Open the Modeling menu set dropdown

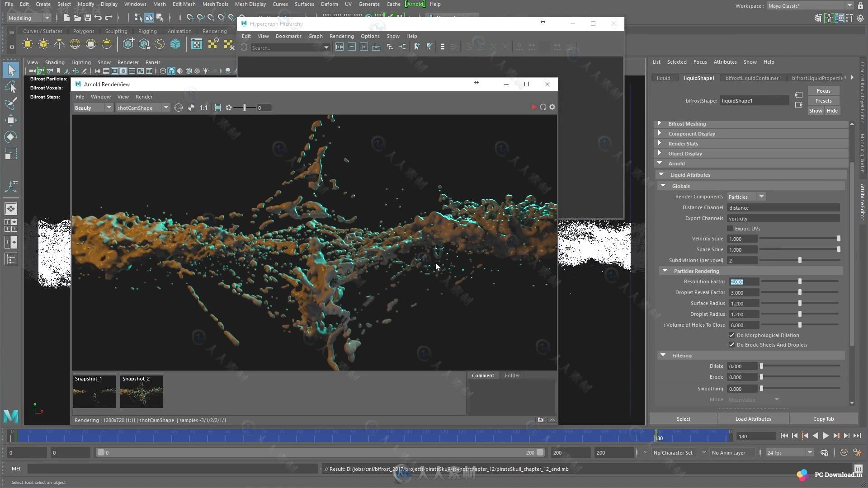tap(29, 18)
